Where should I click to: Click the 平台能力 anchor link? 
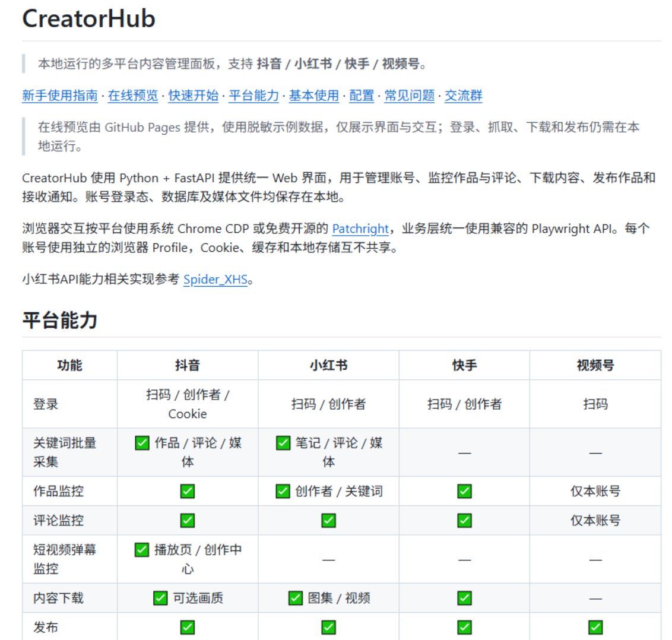(253, 95)
